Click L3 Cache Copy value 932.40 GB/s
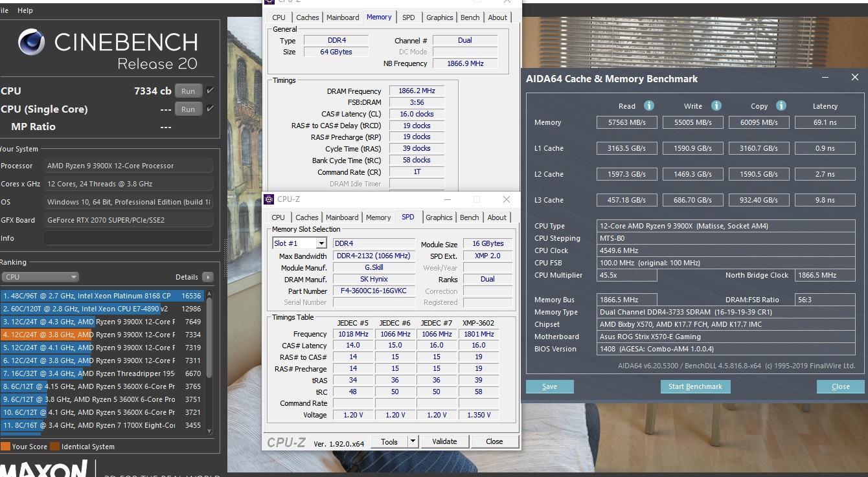868x477 pixels. click(x=759, y=200)
